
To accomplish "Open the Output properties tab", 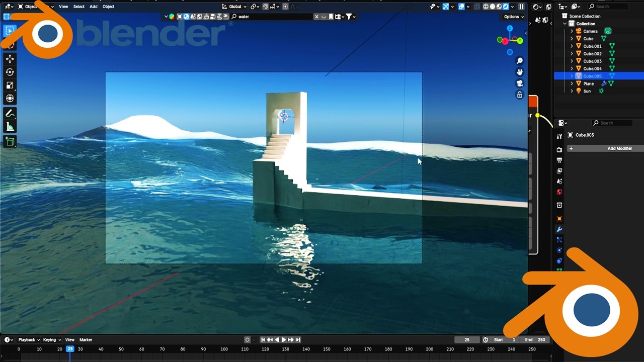I will [559, 160].
